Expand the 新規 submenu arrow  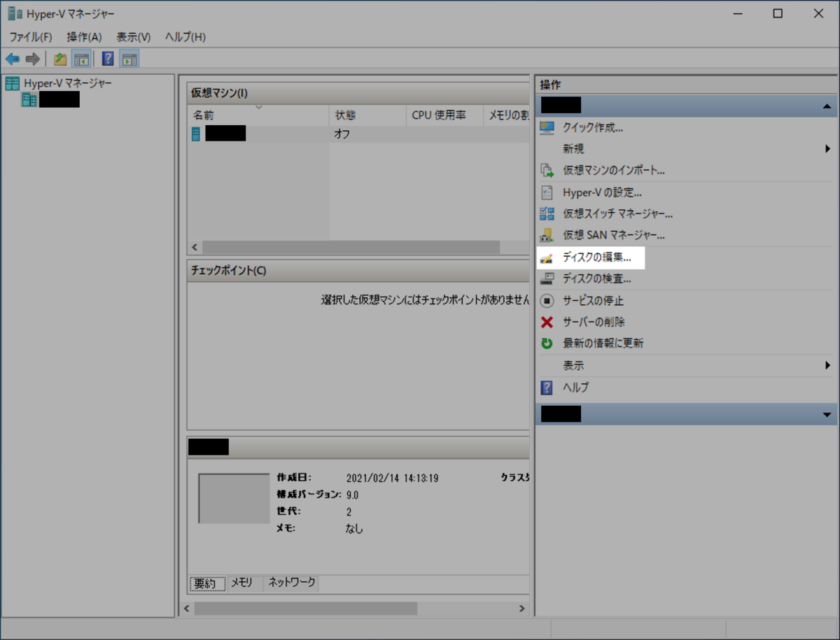pos(829,148)
